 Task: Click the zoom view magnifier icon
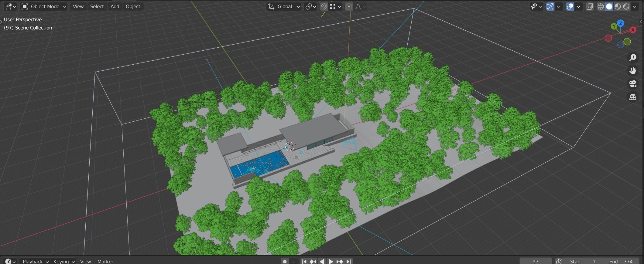coord(633,57)
